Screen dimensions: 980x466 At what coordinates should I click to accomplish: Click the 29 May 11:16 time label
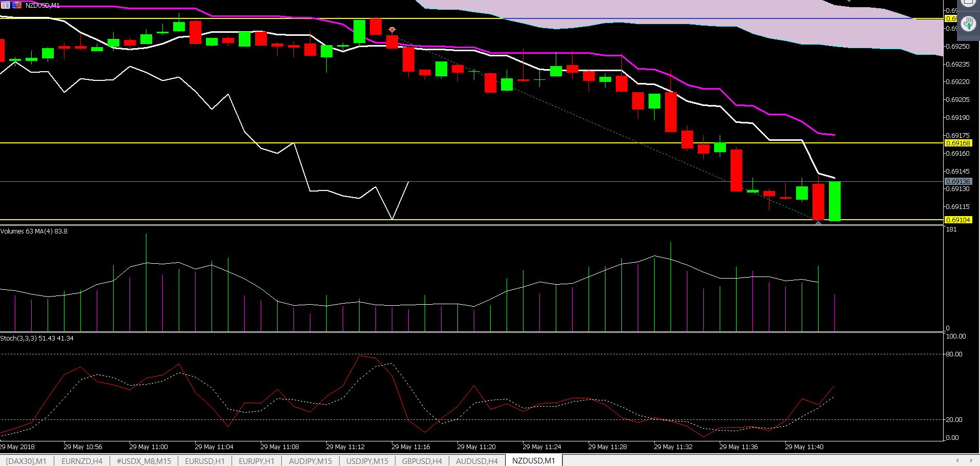411,447
